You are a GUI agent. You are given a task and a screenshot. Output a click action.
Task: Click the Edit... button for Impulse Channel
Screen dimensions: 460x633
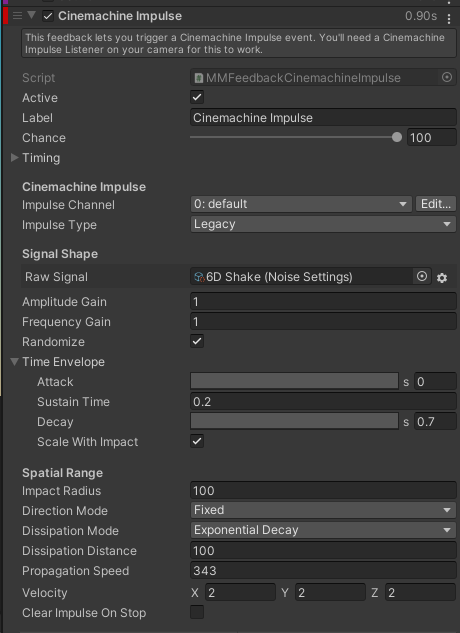coord(436,204)
